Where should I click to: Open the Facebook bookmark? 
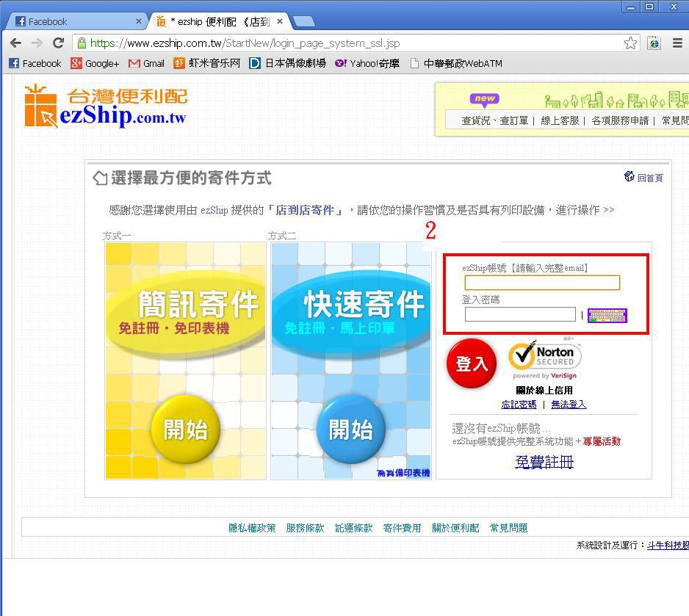(35, 63)
